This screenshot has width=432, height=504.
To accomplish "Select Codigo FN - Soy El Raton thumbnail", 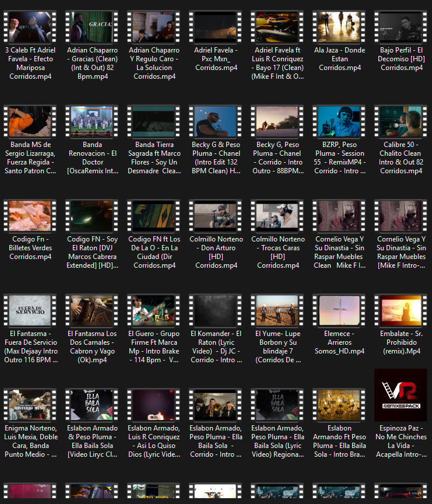I will tap(92, 216).
